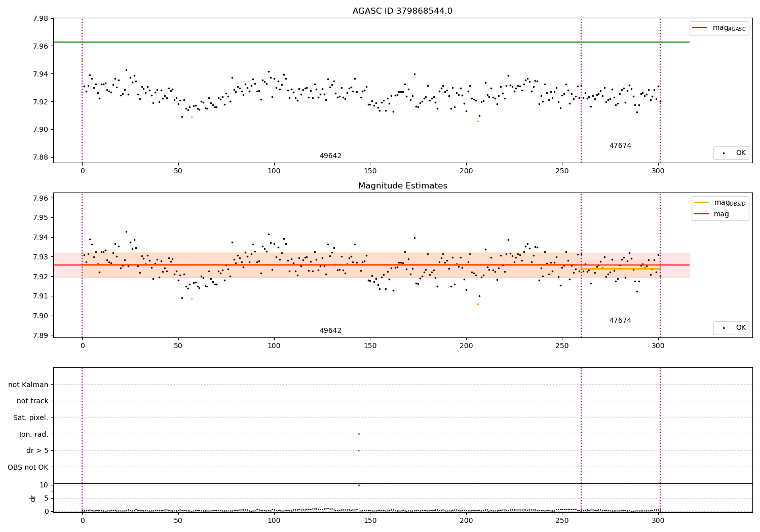The image size is (760, 532).
Task: Click the 5 tick on the dr axis
Action: pyautogui.click(x=47, y=498)
